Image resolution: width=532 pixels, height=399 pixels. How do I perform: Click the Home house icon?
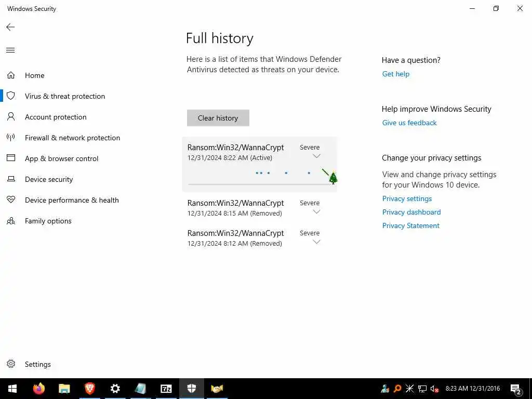click(11, 75)
